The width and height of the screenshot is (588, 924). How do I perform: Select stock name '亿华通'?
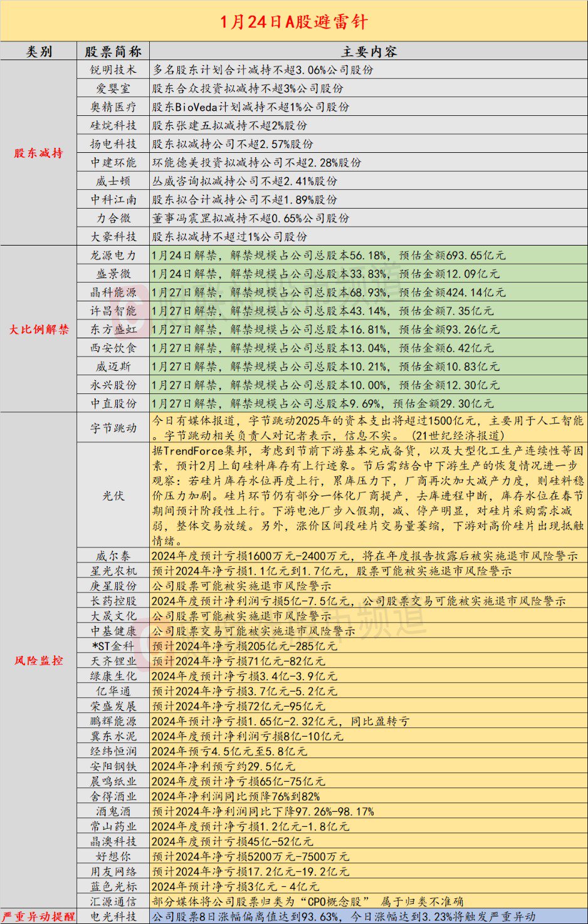tap(113, 691)
